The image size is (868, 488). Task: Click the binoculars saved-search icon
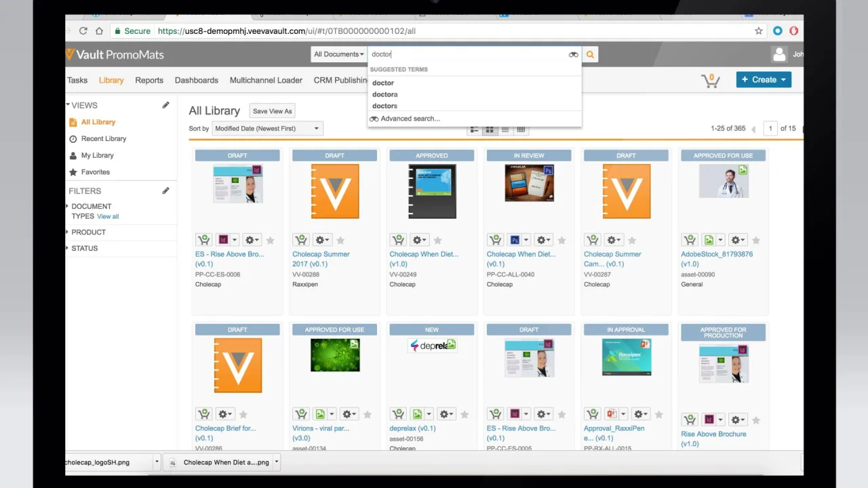click(573, 54)
